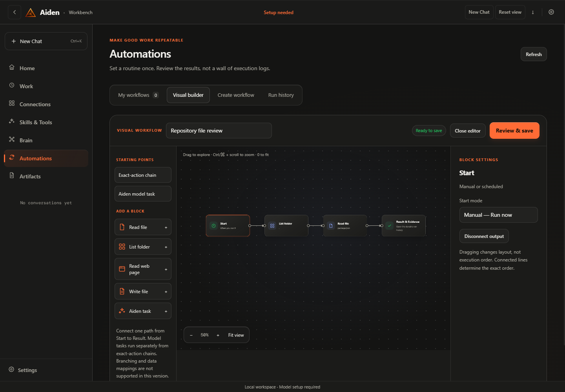Select Exact-action chain starting point

coord(143,175)
